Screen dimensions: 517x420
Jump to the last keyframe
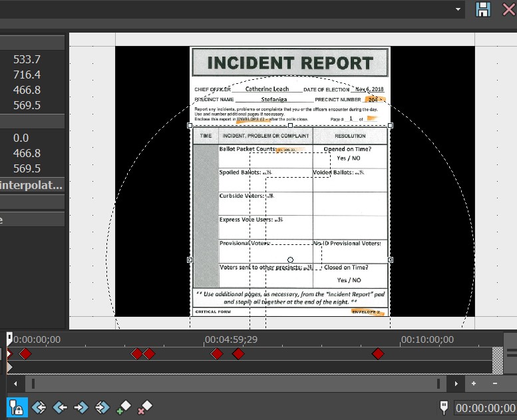(102, 407)
